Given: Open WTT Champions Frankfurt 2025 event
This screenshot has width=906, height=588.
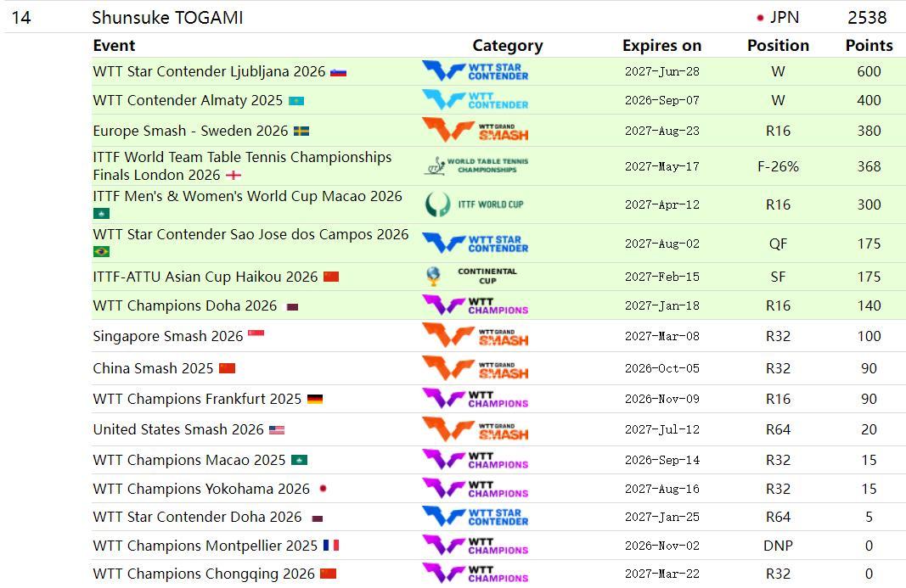Looking at the screenshot, I should click(197, 399).
